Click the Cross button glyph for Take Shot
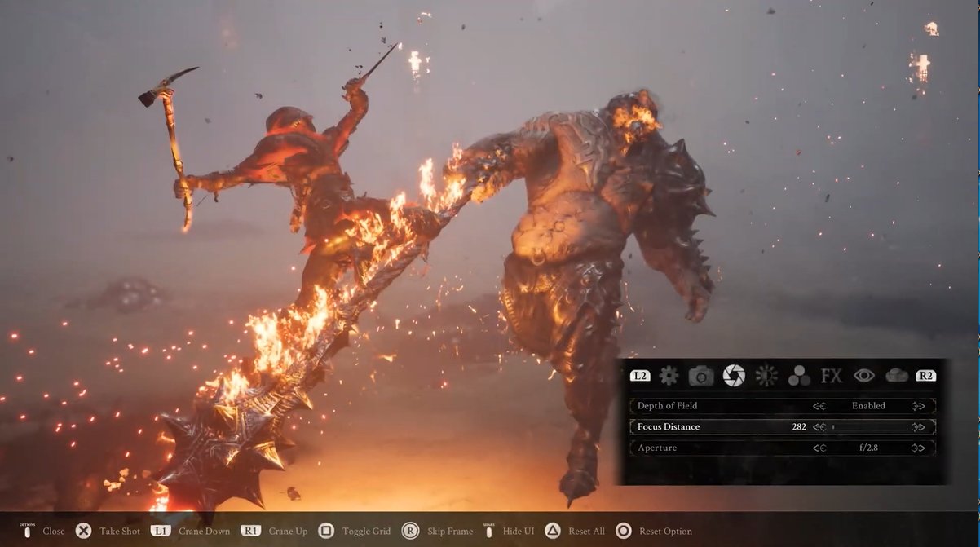This screenshot has height=547, width=980. (83, 531)
